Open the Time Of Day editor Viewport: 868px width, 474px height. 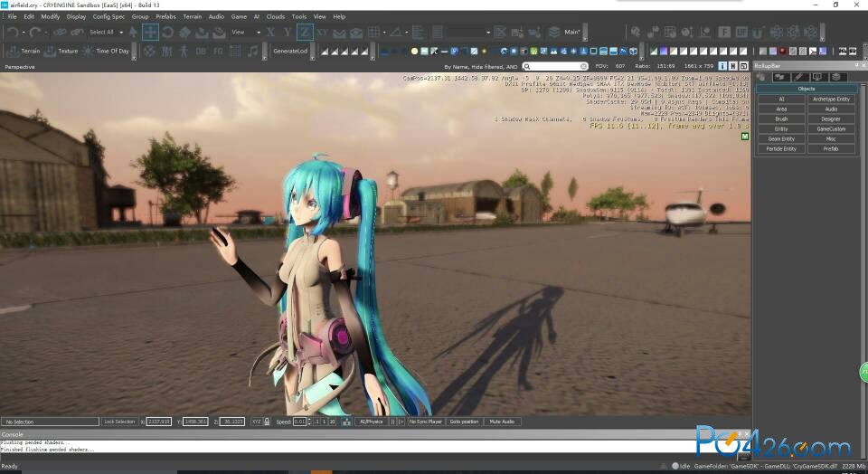pyautogui.click(x=107, y=51)
